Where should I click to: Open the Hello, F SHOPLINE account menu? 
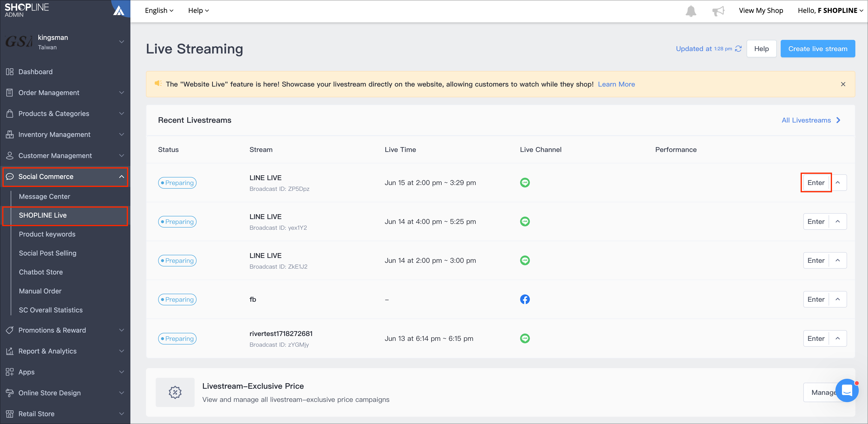(830, 11)
